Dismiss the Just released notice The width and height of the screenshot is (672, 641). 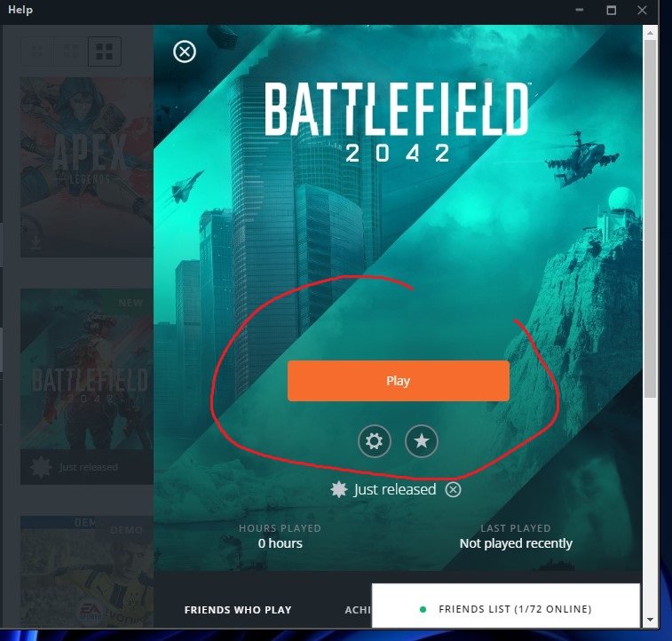pos(453,489)
